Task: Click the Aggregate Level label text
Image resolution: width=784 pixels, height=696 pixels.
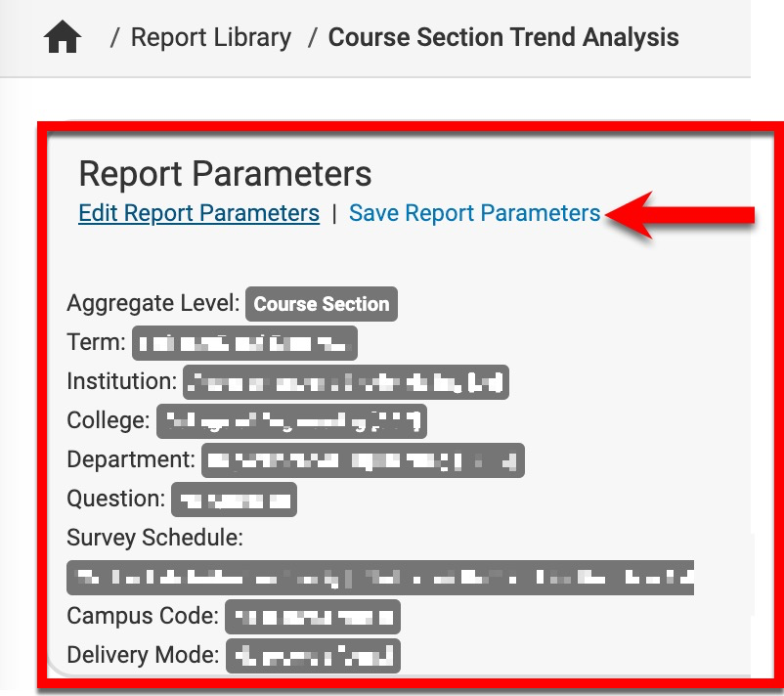Action: [x=153, y=303]
